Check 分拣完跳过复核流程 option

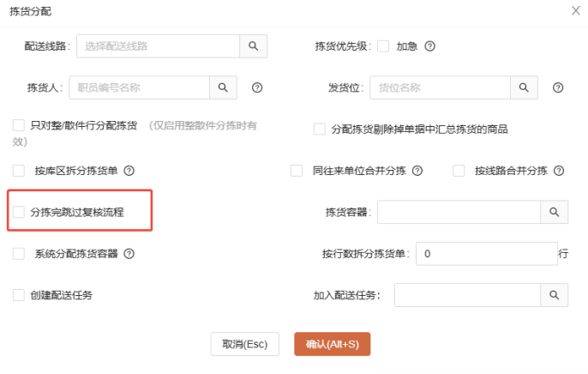click(x=19, y=211)
